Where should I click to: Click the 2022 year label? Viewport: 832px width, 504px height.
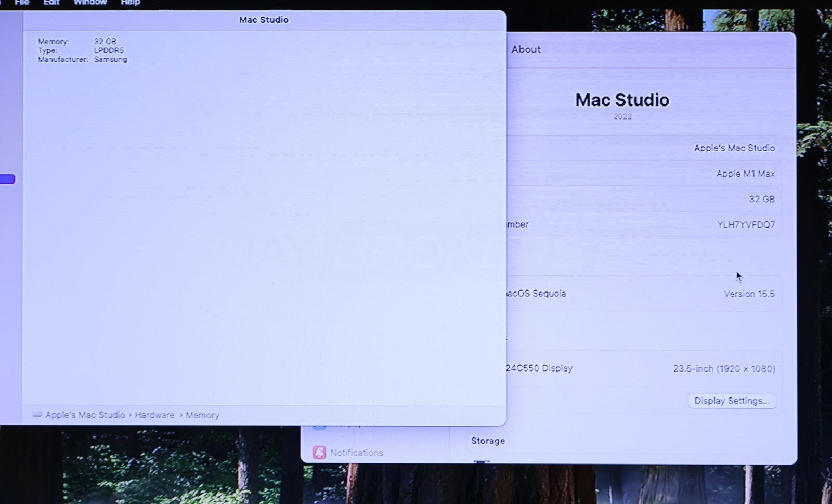coord(622,116)
